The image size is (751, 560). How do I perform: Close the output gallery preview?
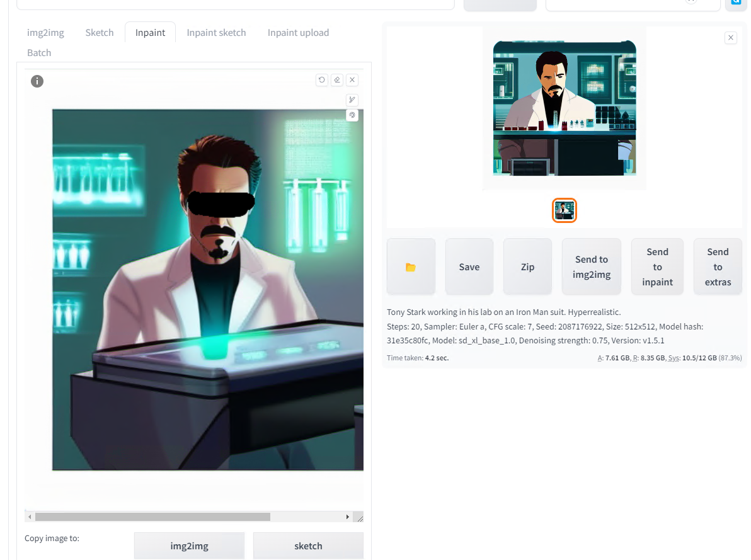pyautogui.click(x=730, y=38)
